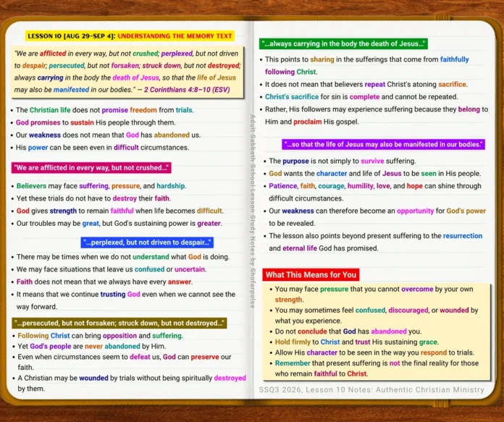The image size is (504, 422).
Task: Click the line starting 'God wants the character and life of Jesus'
Action: coord(375,174)
